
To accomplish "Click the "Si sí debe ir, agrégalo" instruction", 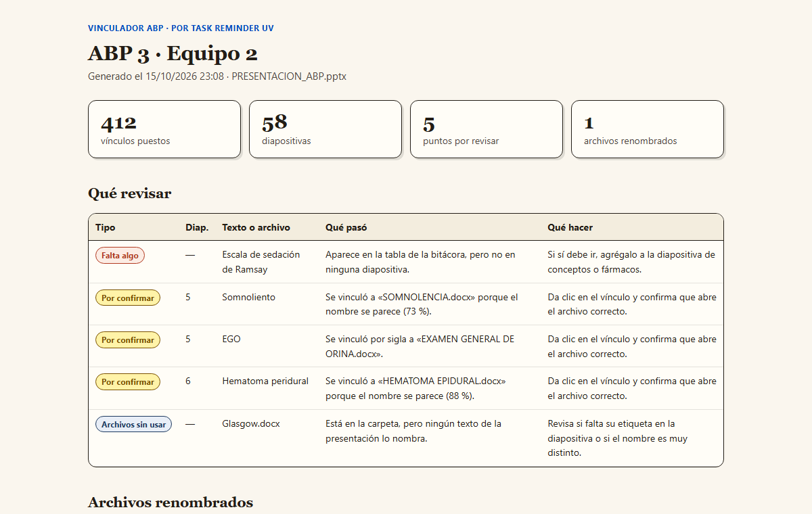I will tap(631, 262).
